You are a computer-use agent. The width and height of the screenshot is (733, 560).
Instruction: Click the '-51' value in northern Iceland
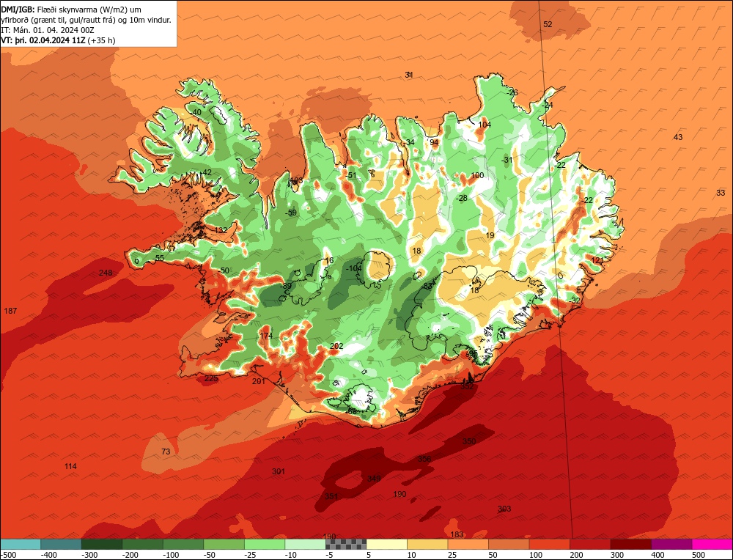351,175
